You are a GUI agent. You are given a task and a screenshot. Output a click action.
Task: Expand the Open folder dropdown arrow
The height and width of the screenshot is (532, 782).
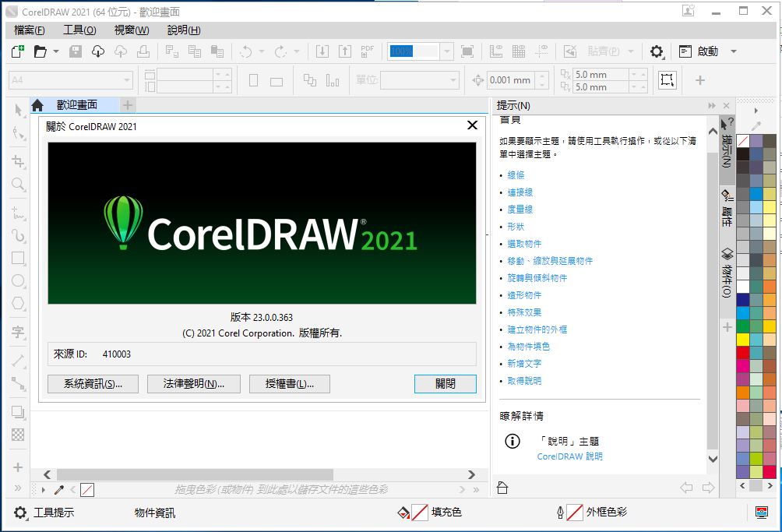(x=56, y=51)
